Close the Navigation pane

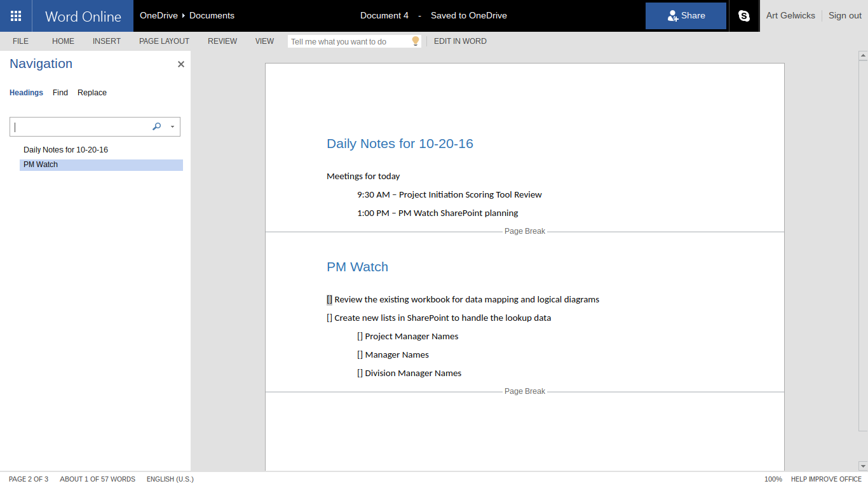181,64
